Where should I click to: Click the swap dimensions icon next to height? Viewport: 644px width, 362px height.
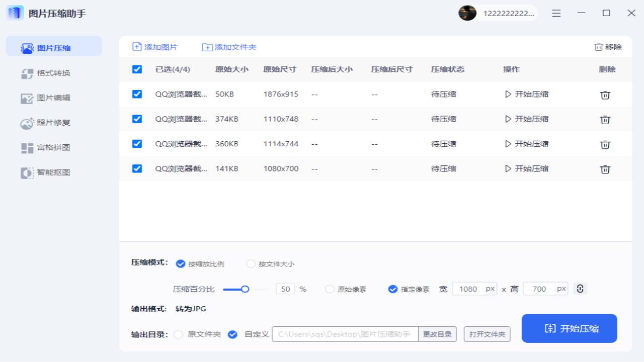[580, 289]
